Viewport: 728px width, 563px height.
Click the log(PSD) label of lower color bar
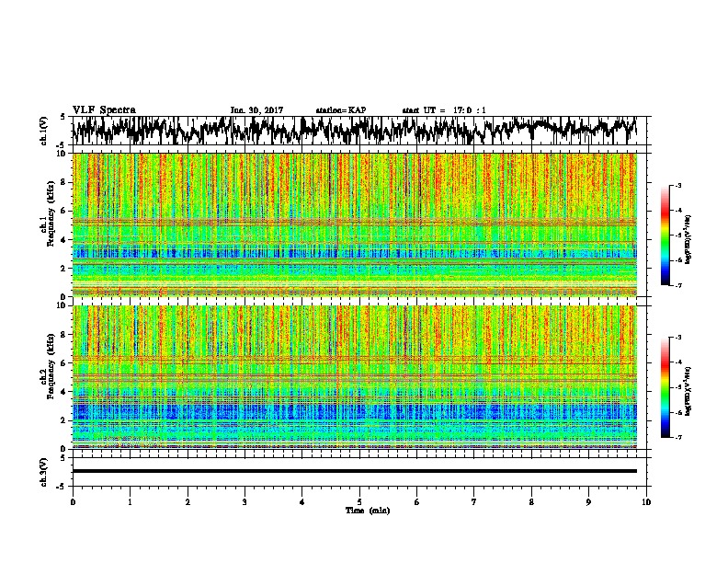pyautogui.click(x=688, y=391)
